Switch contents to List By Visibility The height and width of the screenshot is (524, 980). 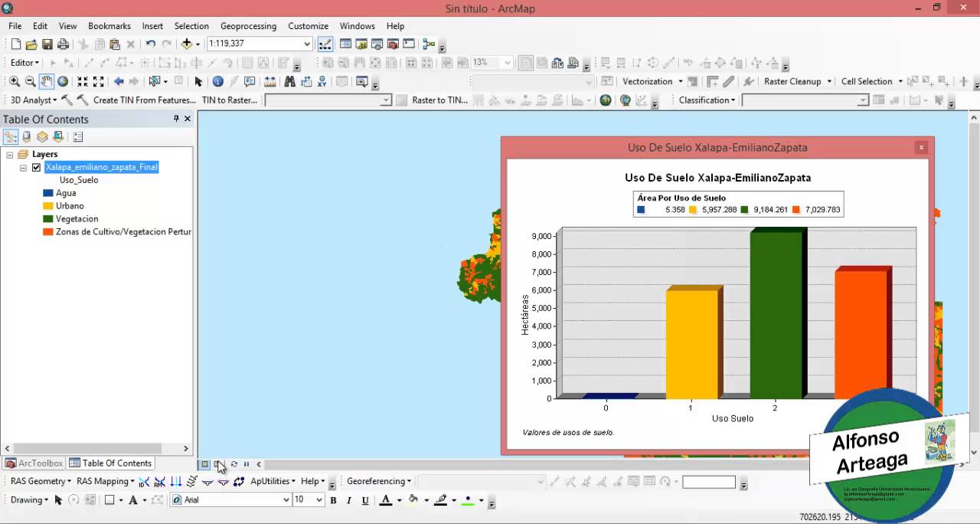pyautogui.click(x=42, y=136)
